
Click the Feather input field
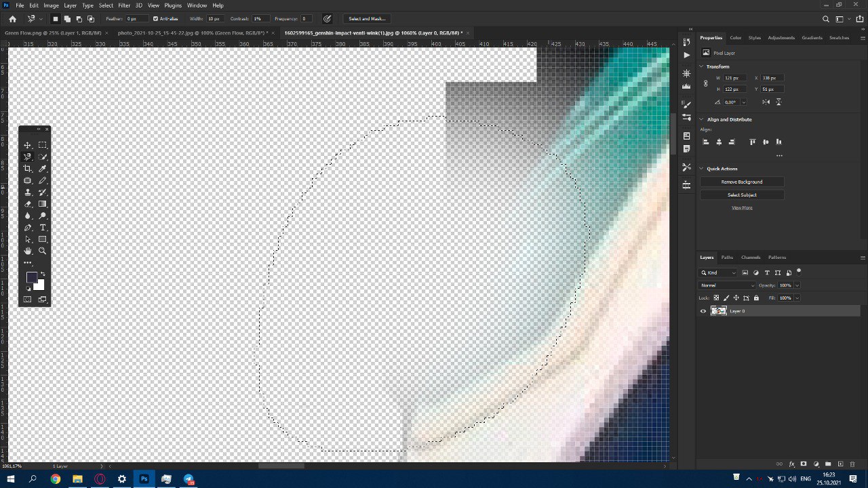(x=136, y=19)
